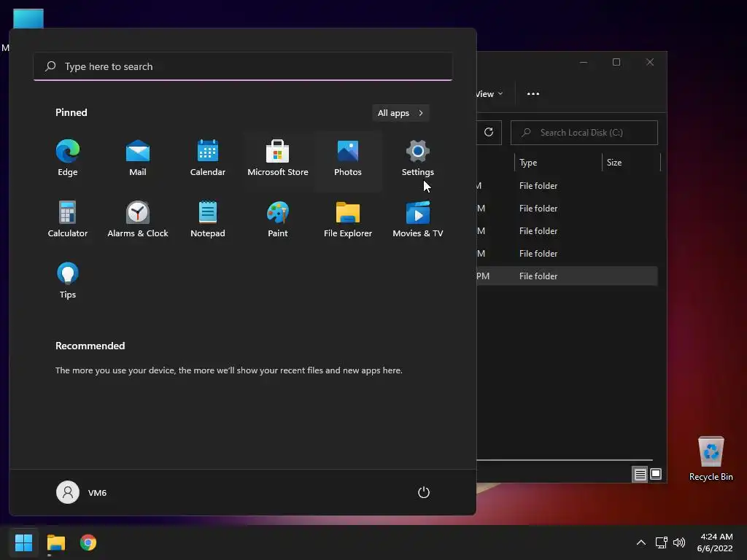Switch to large thumbnails view in File Explorer
This screenshot has height=560, width=747.
[x=656, y=474]
